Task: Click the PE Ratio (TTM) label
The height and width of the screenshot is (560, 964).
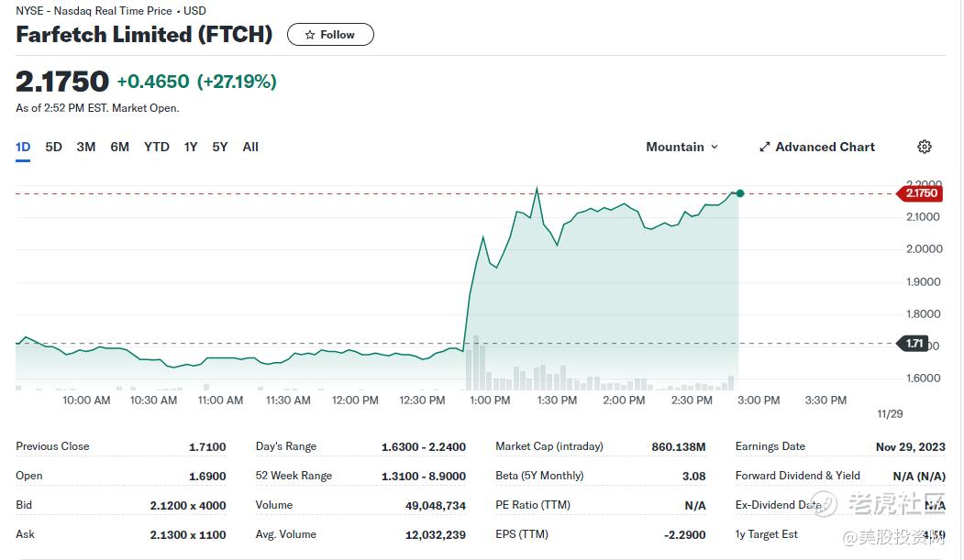Action: point(533,505)
